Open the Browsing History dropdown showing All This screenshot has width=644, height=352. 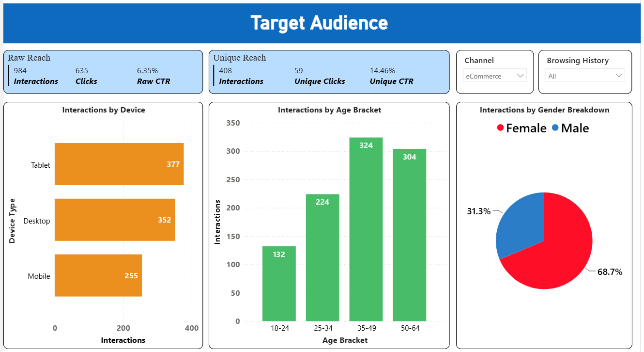[585, 76]
